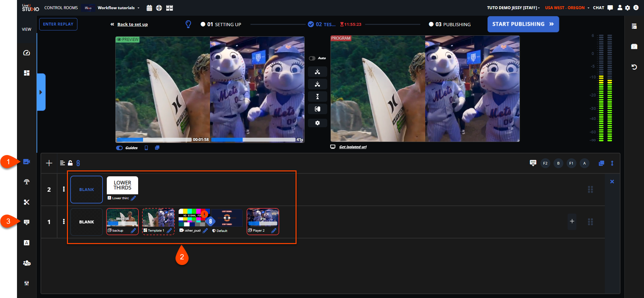The image size is (644, 298).
Task: Open the scissors clipping icon in sidebar
Action: pyautogui.click(x=27, y=202)
